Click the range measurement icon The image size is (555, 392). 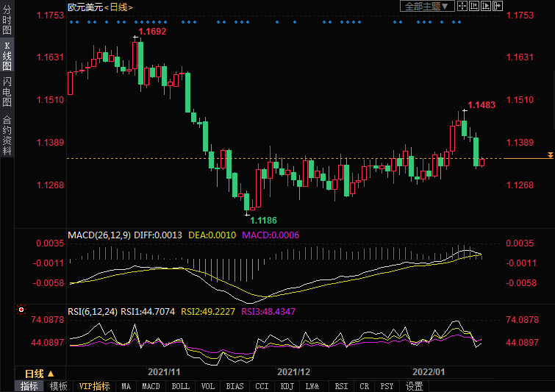click(473, 6)
